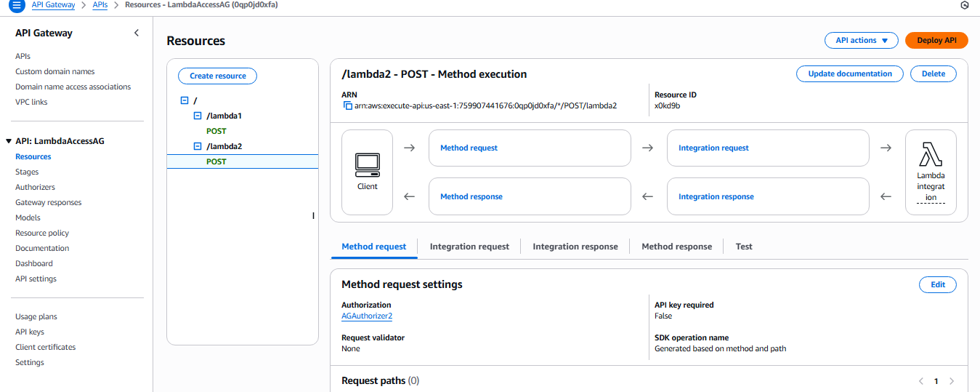The image size is (980, 392).
Task: Click API Gateway in the breadcrumb
Action: 53,4
